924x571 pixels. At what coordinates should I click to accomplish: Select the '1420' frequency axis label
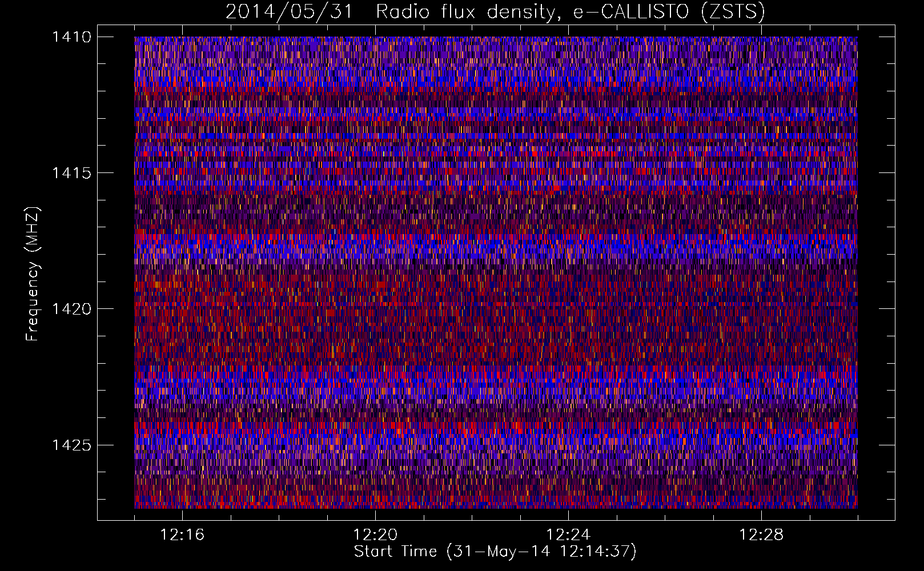(71, 309)
